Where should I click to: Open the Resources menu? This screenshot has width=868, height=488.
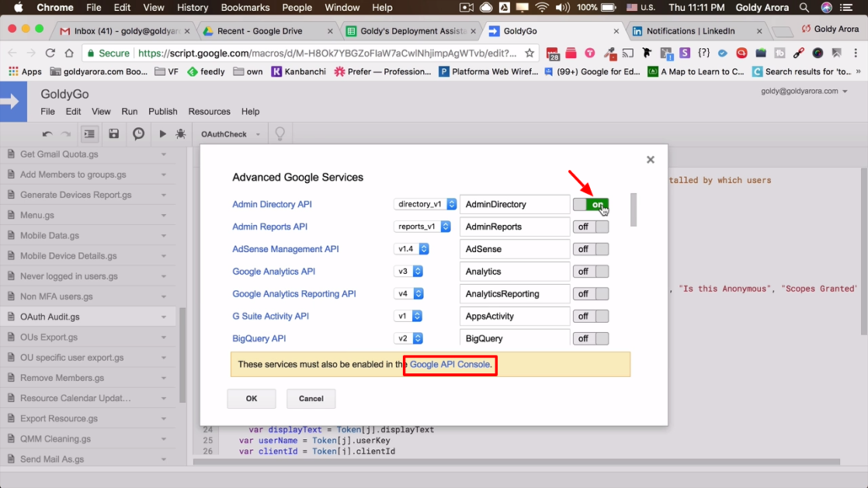[209, 111]
